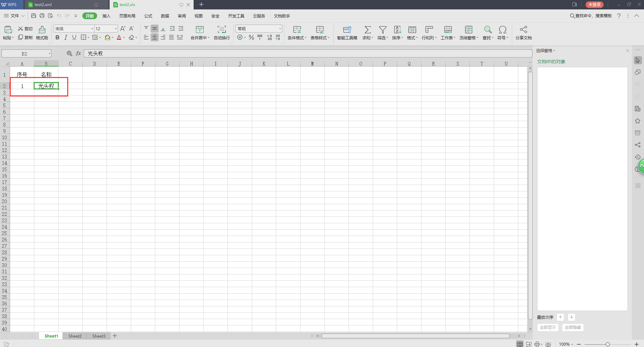Screen dimensions: 644x347
Task: Click the Filter (筛选) funnel icon
Action: tap(383, 30)
